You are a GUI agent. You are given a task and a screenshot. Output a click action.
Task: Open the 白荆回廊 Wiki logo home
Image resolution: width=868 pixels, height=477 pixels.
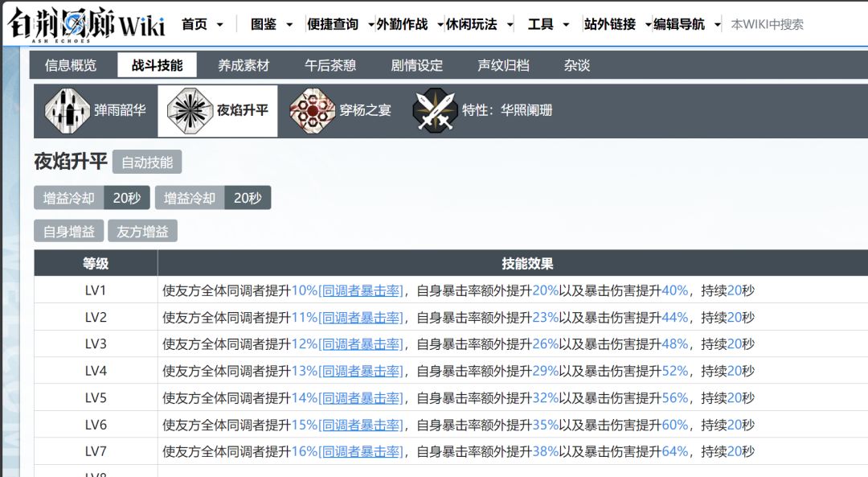tap(87, 24)
